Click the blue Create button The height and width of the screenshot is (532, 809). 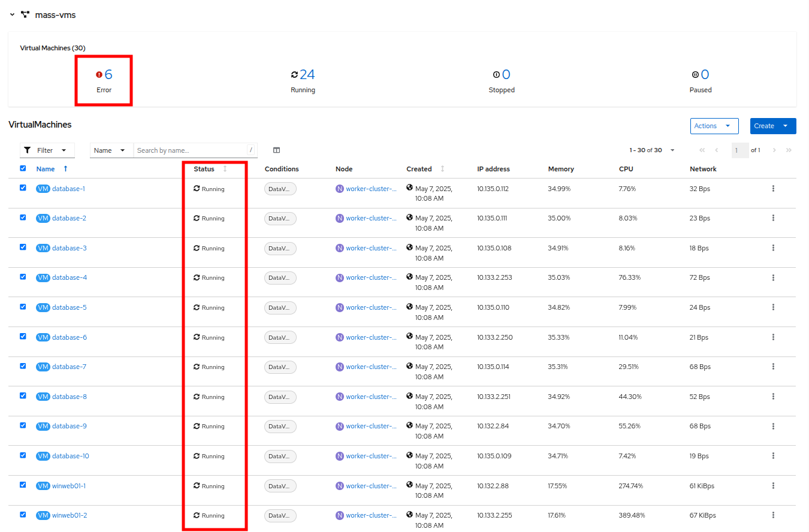(764, 126)
